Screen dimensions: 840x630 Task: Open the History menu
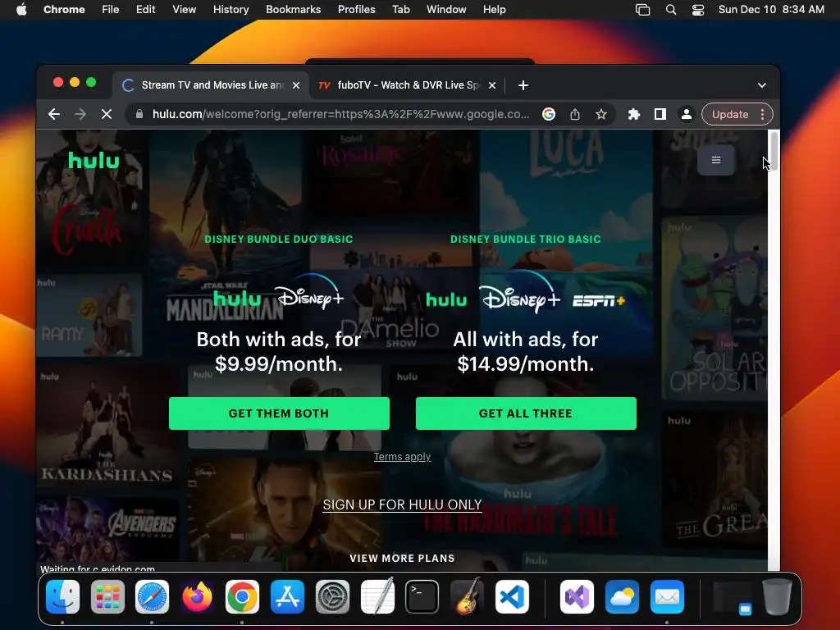pyautogui.click(x=231, y=10)
